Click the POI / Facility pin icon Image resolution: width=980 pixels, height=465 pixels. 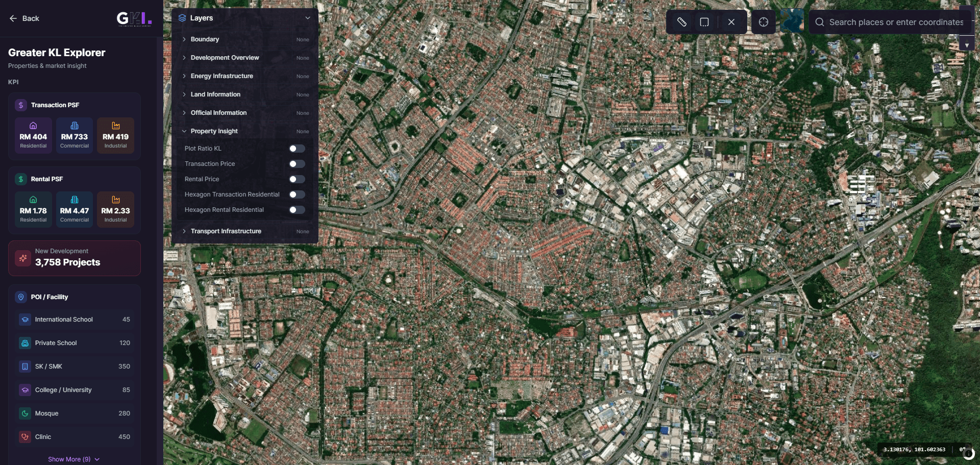(21, 297)
